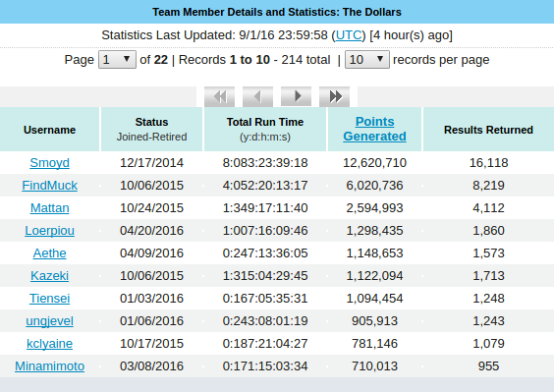Go to next page arrow button
554x392 pixels.
[296, 96]
